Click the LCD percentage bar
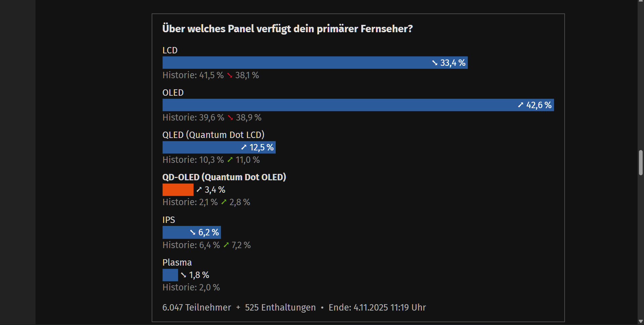This screenshot has height=325, width=644. tap(302, 63)
